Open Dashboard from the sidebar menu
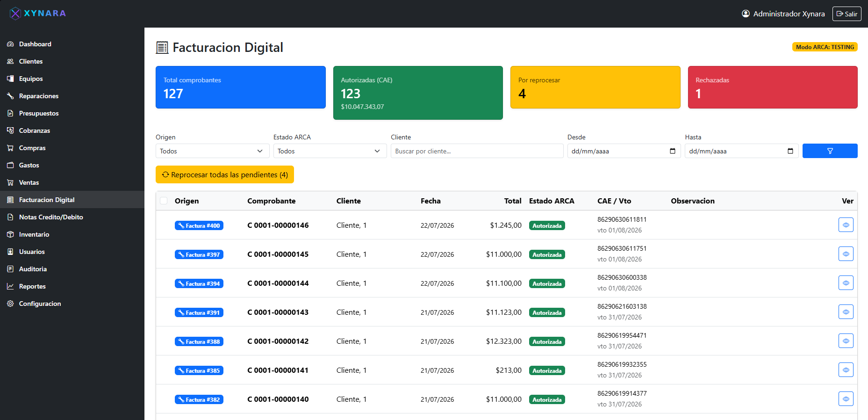This screenshot has width=868, height=420. click(72, 44)
